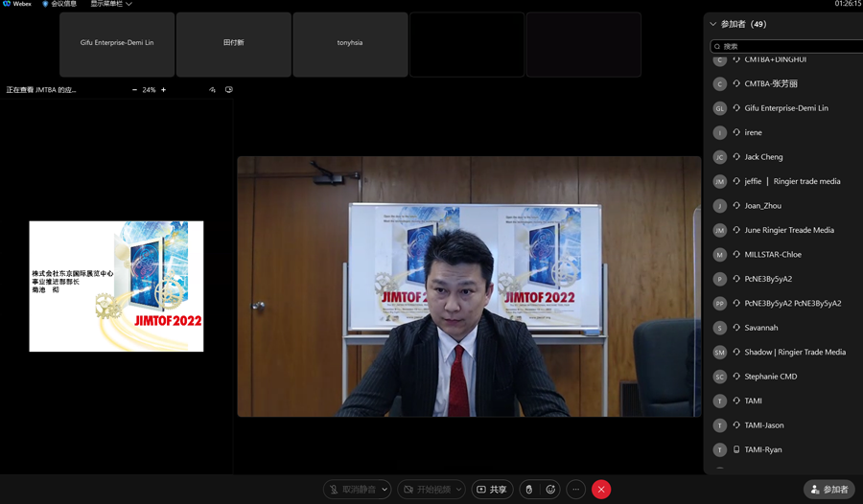The height and width of the screenshot is (504, 863).
Task: Zoom in shared content with plus icon
Action: (164, 90)
